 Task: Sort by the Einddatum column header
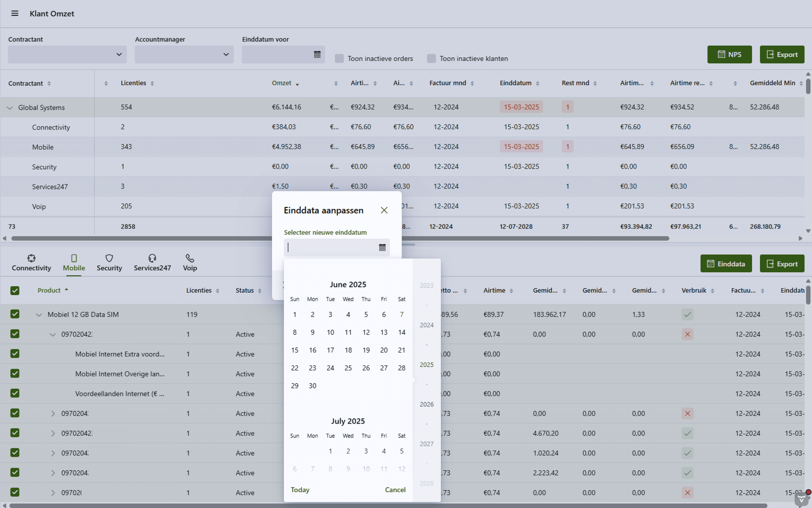[x=516, y=83]
